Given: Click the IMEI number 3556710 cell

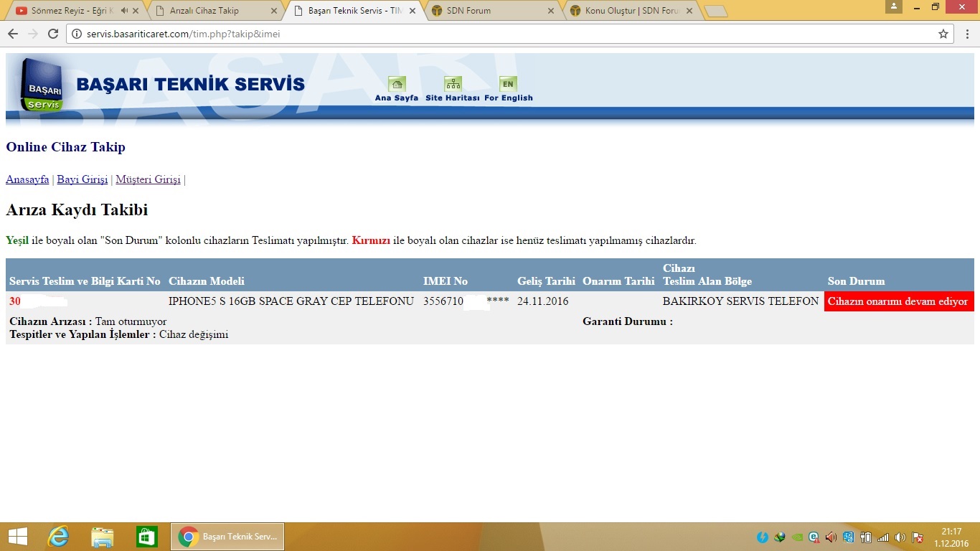Looking at the screenshot, I should click(466, 301).
